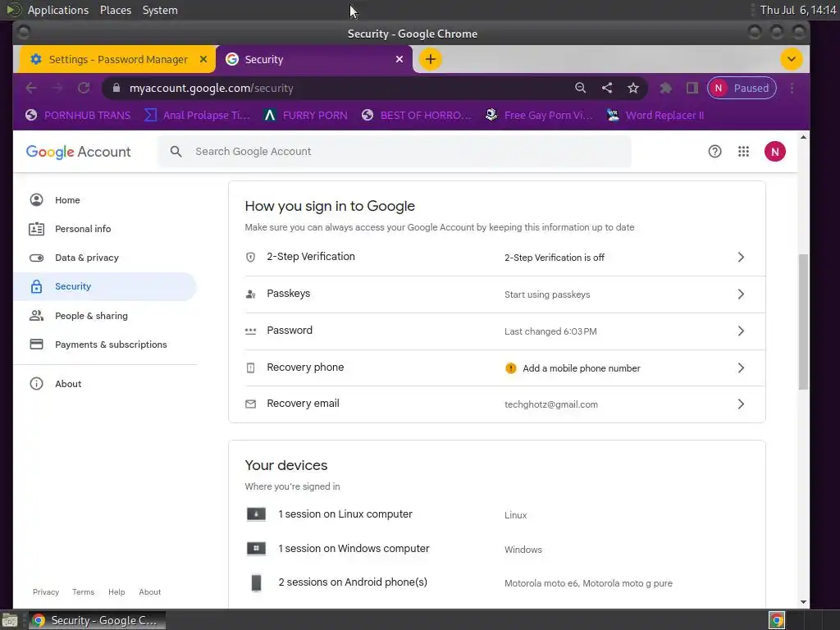Click the scrollbar down arrow
Image resolution: width=840 pixels, height=630 pixels.
(803, 601)
